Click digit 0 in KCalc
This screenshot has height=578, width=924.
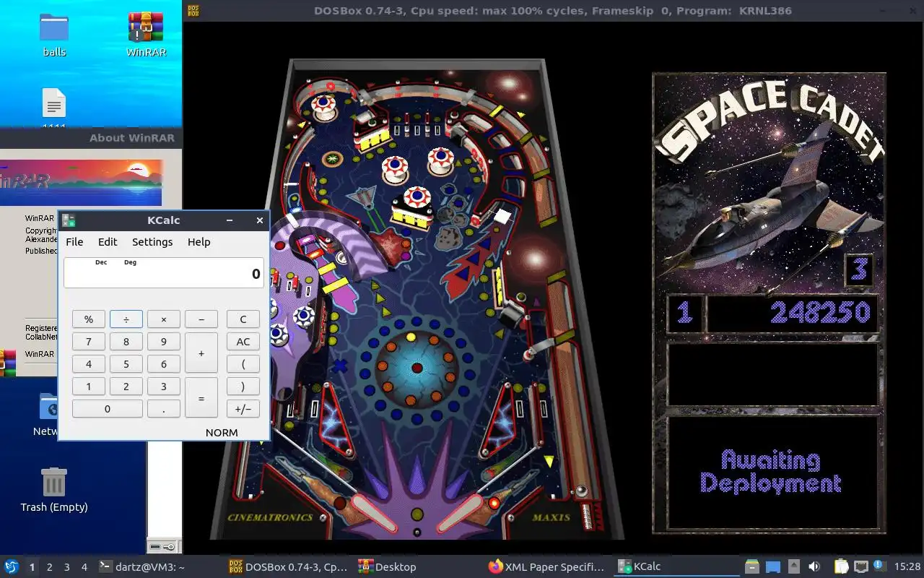[108, 408]
